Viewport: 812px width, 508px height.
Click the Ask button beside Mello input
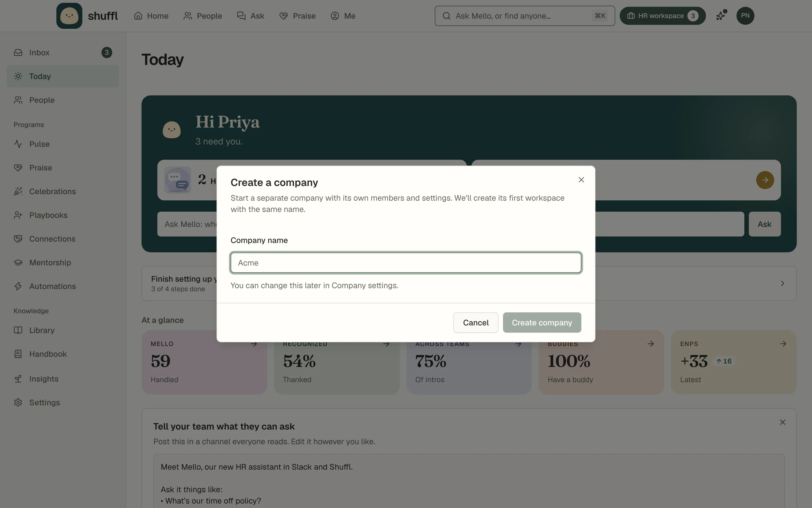(764, 224)
